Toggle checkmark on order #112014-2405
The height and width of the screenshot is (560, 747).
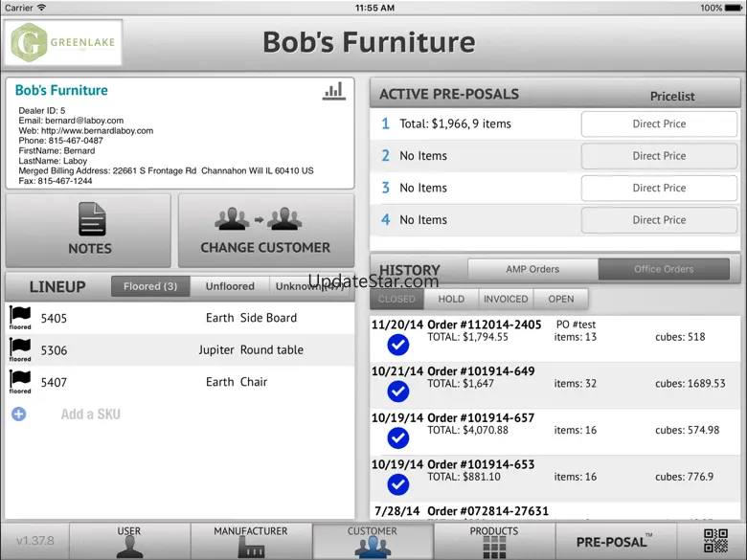pyautogui.click(x=397, y=345)
